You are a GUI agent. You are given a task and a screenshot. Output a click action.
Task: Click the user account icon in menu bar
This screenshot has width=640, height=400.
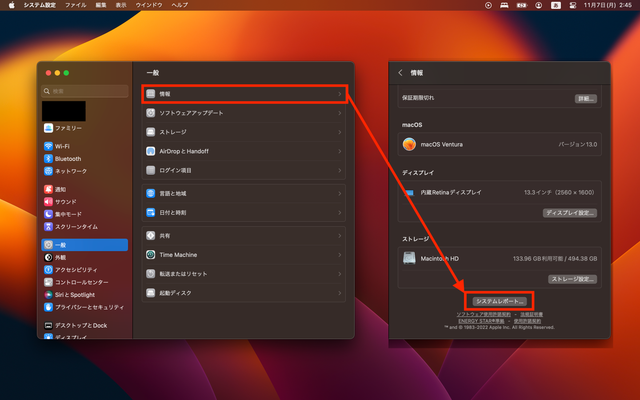point(539,5)
